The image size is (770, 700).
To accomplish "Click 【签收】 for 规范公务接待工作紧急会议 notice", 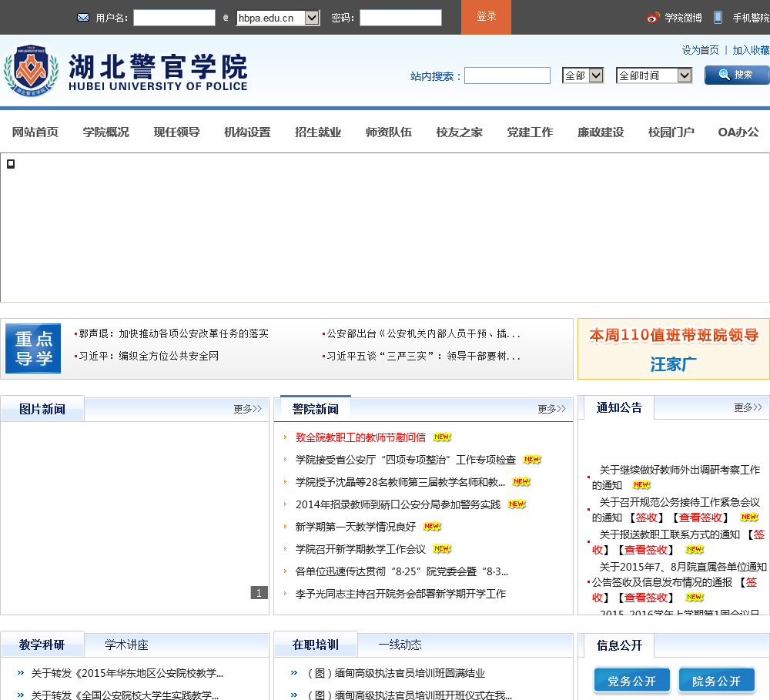I will (x=646, y=517).
